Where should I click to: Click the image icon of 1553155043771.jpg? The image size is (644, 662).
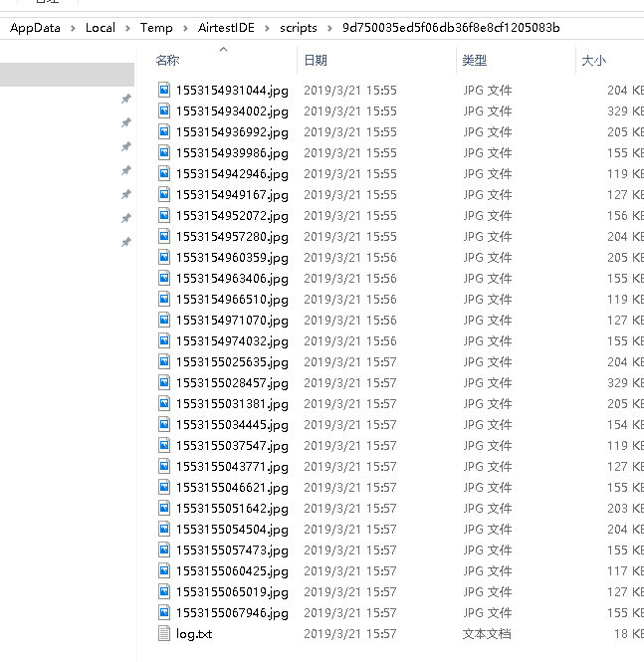[x=164, y=466]
